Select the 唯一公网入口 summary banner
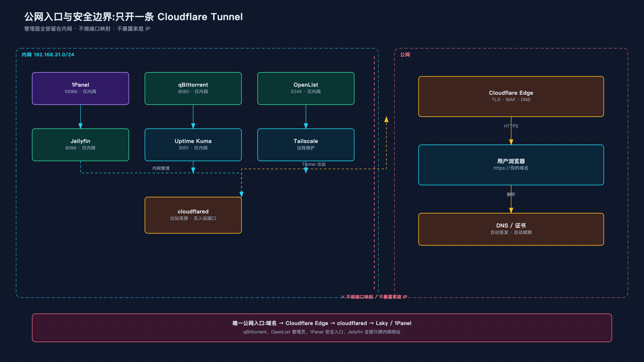The width and height of the screenshot is (644, 362). 322,328
